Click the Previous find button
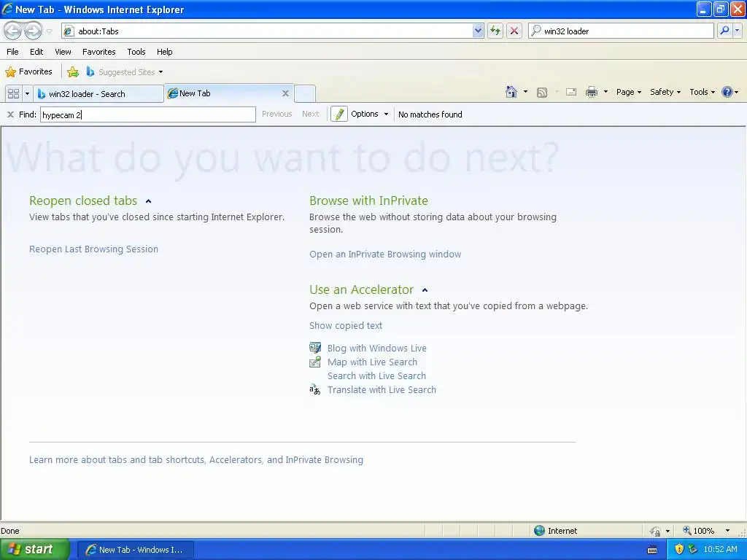This screenshot has height=560, width=747. click(x=276, y=114)
